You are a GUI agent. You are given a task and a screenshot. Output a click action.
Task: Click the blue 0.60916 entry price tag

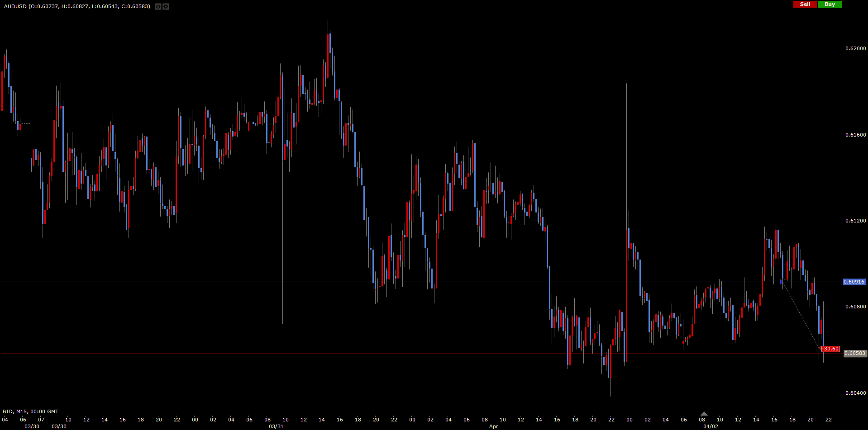tap(854, 282)
